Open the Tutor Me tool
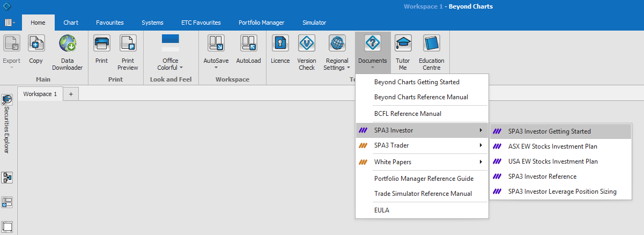Image resolution: width=644 pixels, height=235 pixels. pos(403,43)
